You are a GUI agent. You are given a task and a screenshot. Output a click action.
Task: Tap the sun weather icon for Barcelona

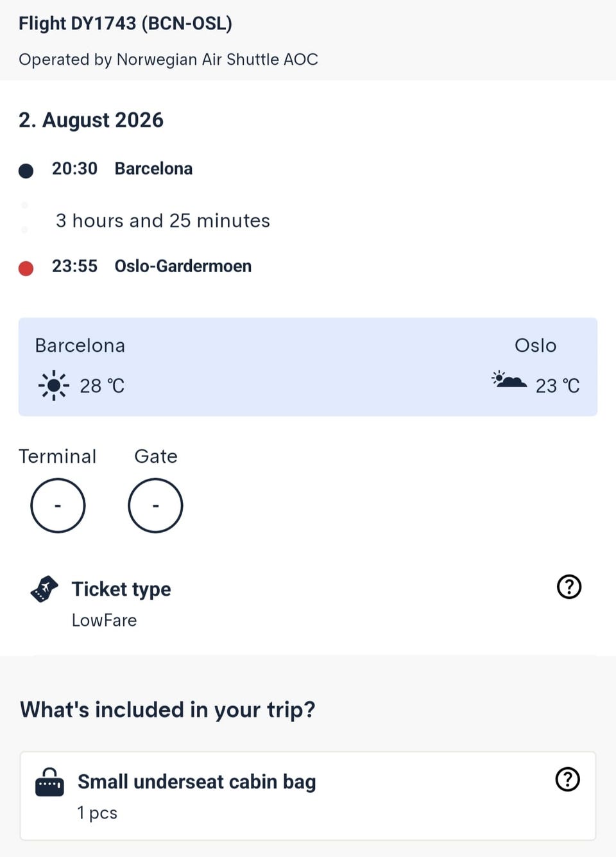pyautogui.click(x=54, y=385)
